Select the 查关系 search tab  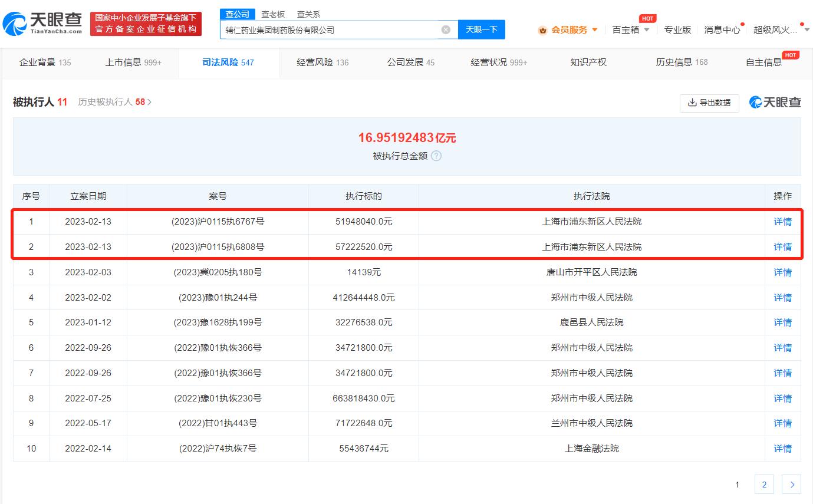click(x=308, y=14)
